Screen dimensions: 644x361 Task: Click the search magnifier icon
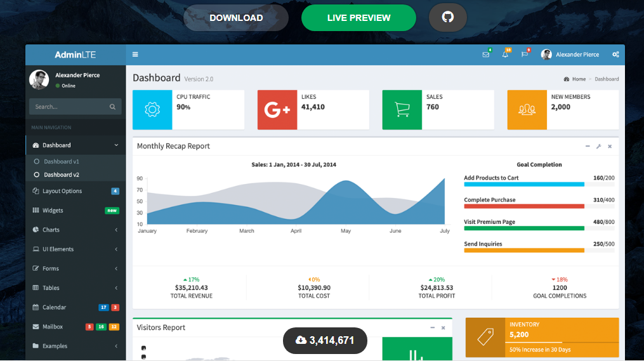point(112,107)
